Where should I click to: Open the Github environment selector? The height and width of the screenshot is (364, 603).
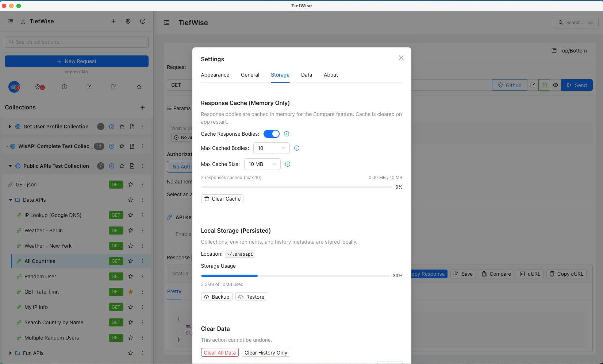click(x=510, y=85)
